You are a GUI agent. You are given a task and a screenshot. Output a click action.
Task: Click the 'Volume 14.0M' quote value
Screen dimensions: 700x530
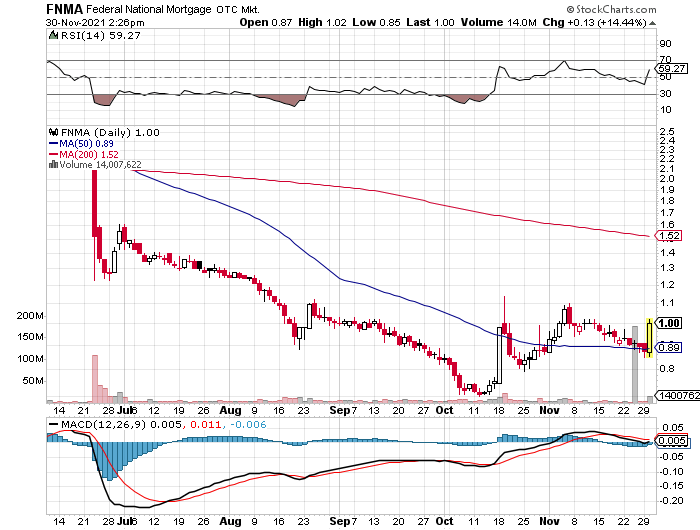coord(498,22)
